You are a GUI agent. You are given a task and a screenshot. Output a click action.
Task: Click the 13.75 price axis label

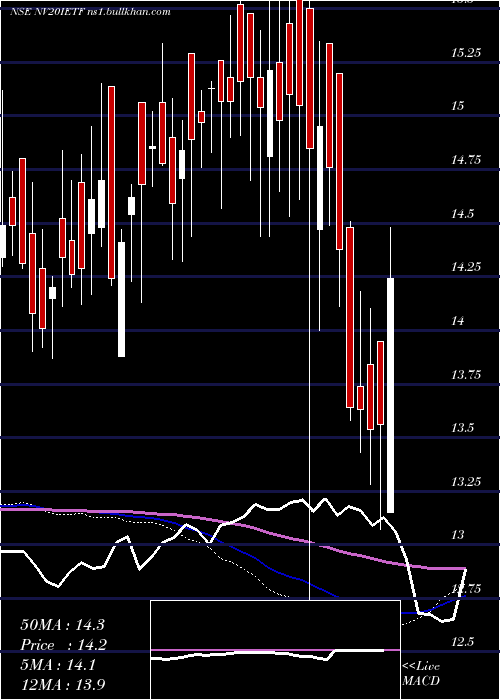click(x=466, y=375)
